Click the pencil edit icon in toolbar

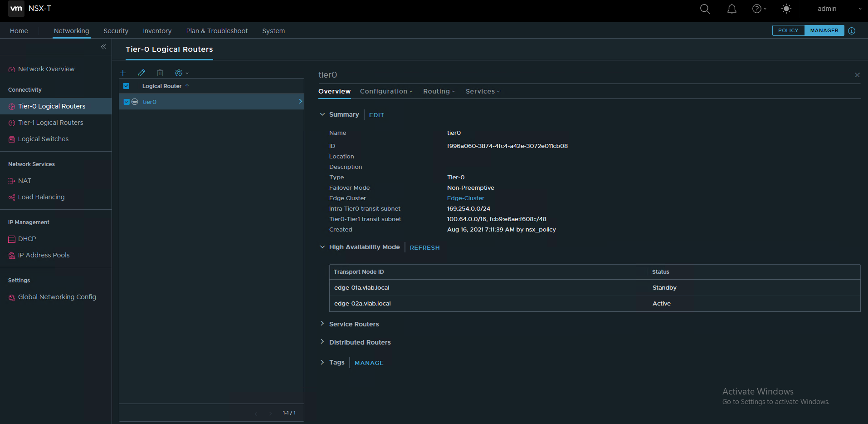coord(141,73)
